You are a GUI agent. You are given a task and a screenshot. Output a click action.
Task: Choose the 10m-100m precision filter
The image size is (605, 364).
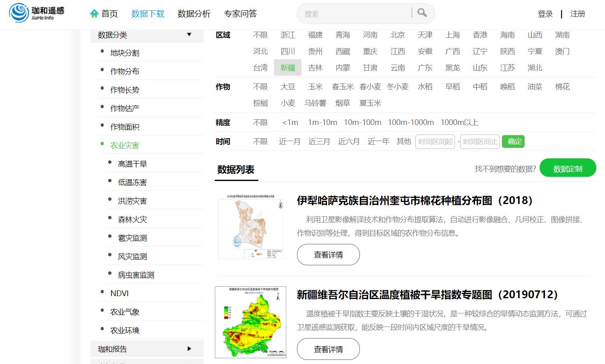(362, 123)
